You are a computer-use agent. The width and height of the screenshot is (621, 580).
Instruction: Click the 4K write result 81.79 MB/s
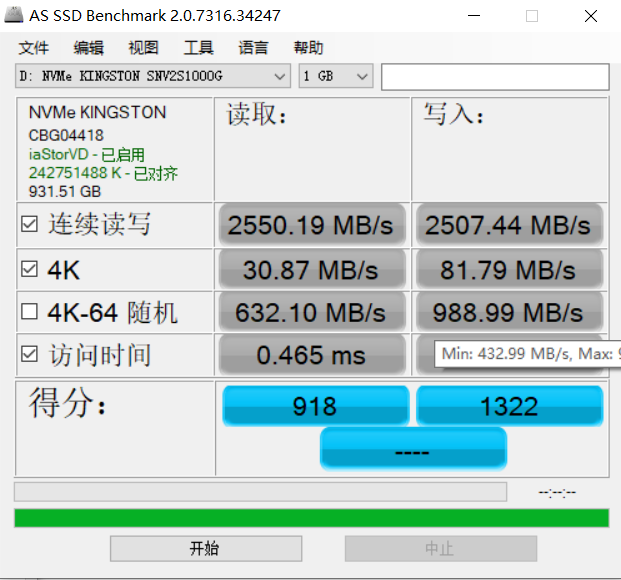[x=509, y=270]
